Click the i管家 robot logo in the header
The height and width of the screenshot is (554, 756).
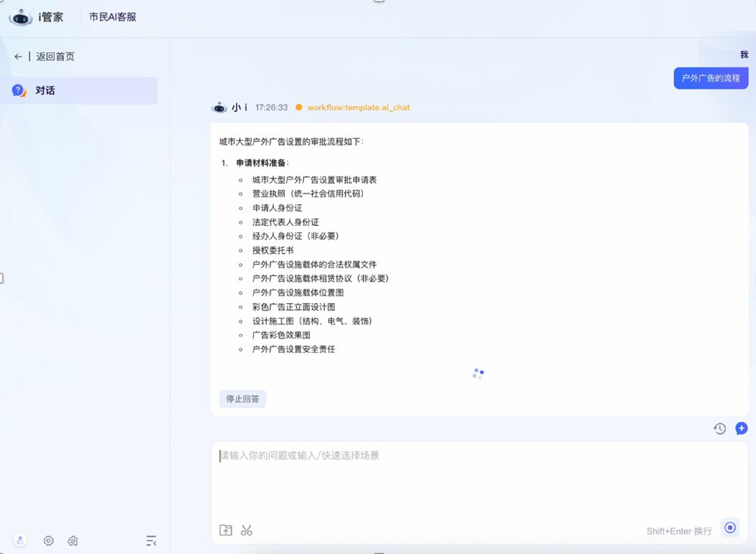[x=20, y=16]
